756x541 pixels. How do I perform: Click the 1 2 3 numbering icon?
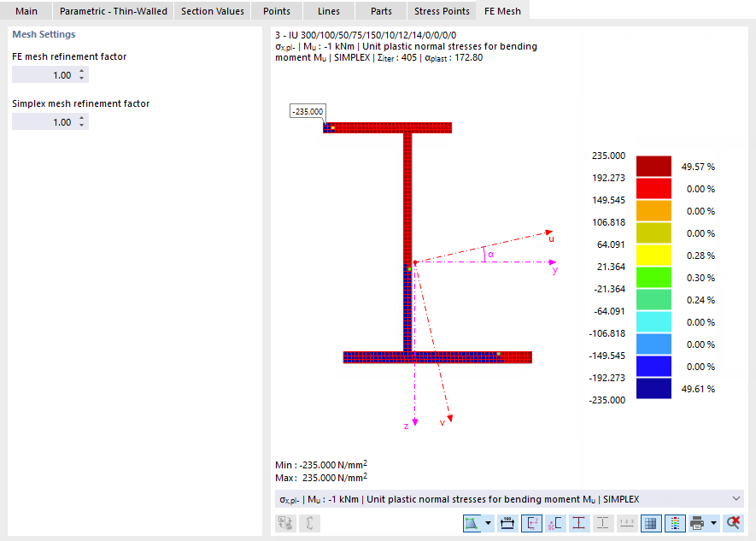(626, 523)
